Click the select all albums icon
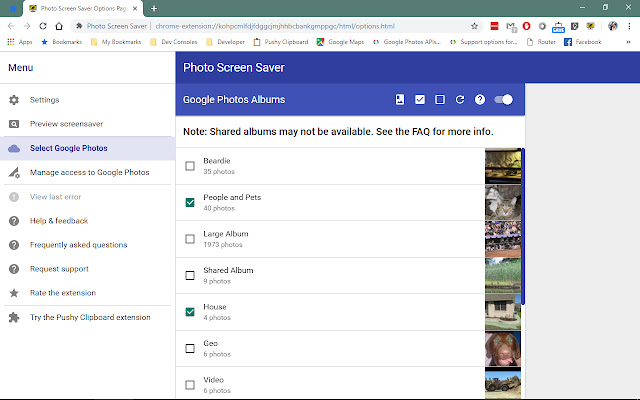The width and height of the screenshot is (640, 400). (420, 100)
